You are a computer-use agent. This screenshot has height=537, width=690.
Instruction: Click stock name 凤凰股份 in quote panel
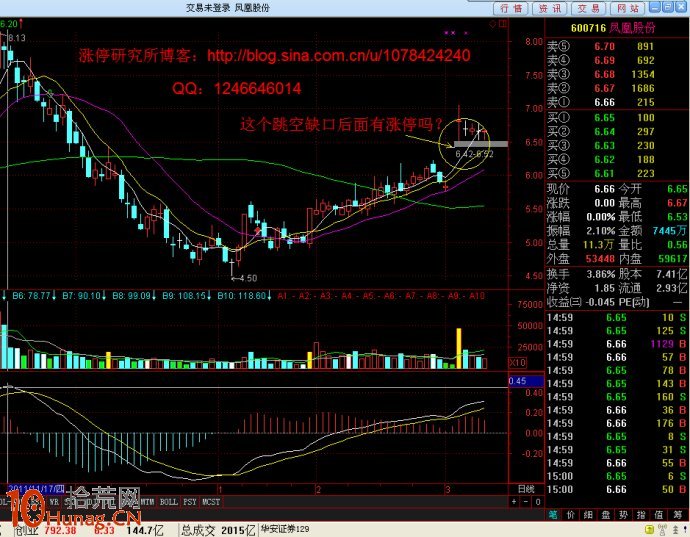pos(632,28)
